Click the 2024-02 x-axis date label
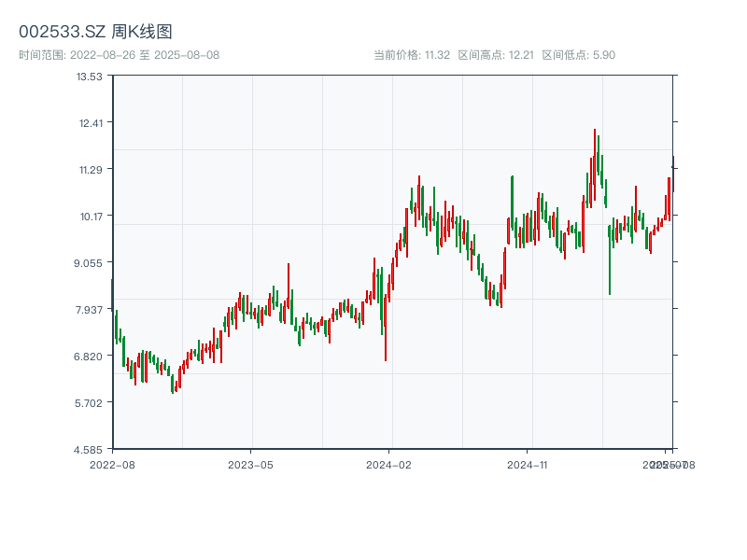 (388, 464)
